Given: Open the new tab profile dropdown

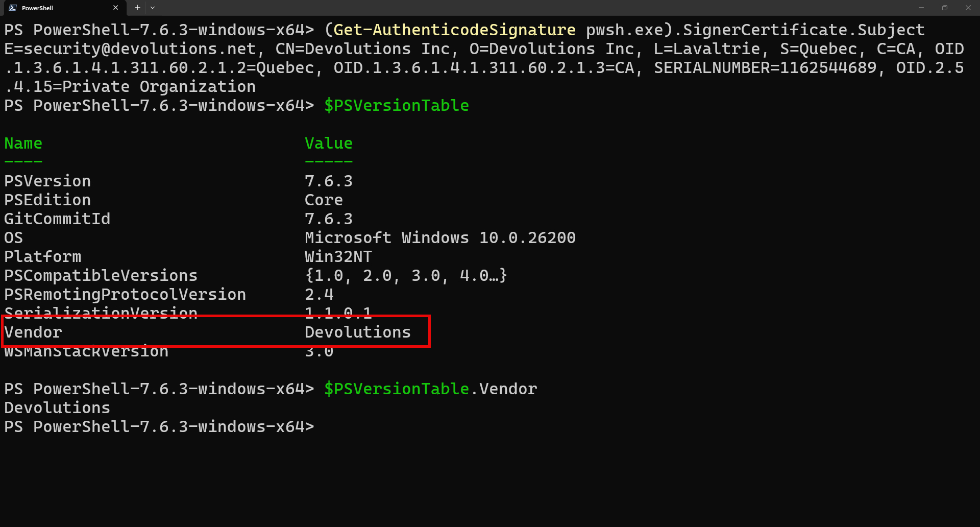Looking at the screenshot, I should (153, 8).
